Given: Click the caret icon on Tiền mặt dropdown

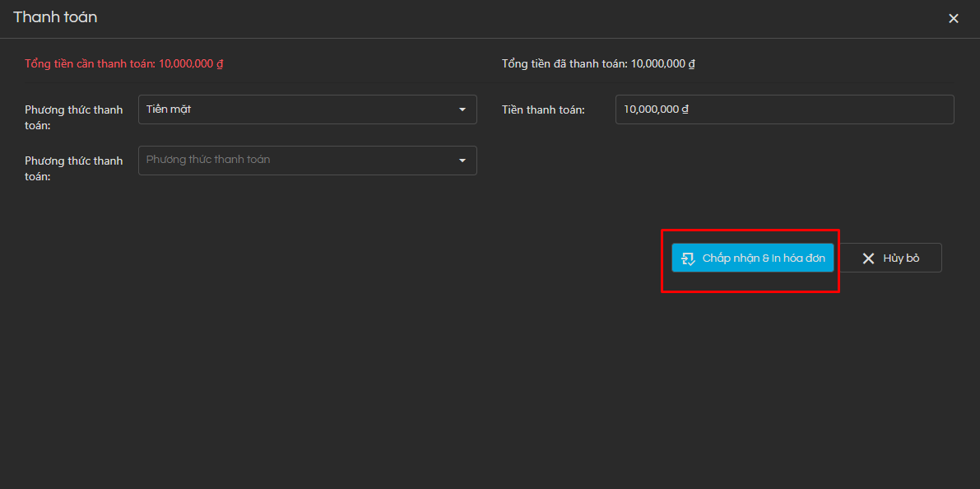Looking at the screenshot, I should tap(462, 109).
